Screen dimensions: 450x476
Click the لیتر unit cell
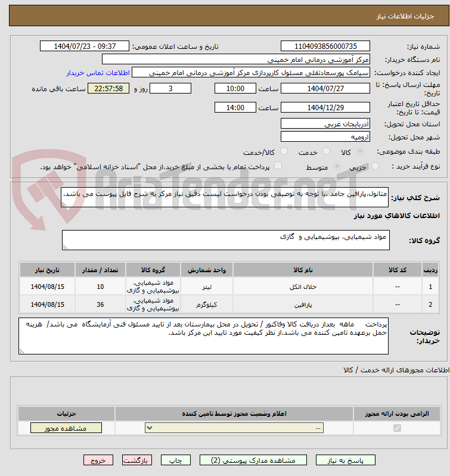206,287
